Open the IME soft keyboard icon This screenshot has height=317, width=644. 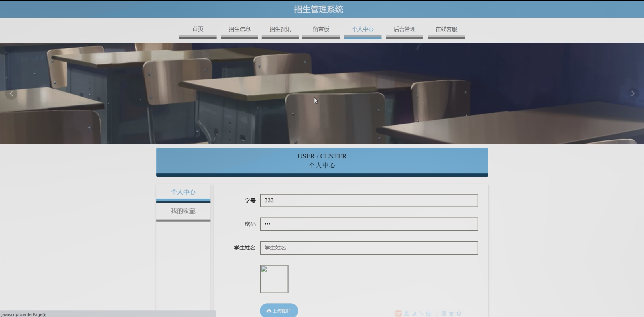coord(429,314)
